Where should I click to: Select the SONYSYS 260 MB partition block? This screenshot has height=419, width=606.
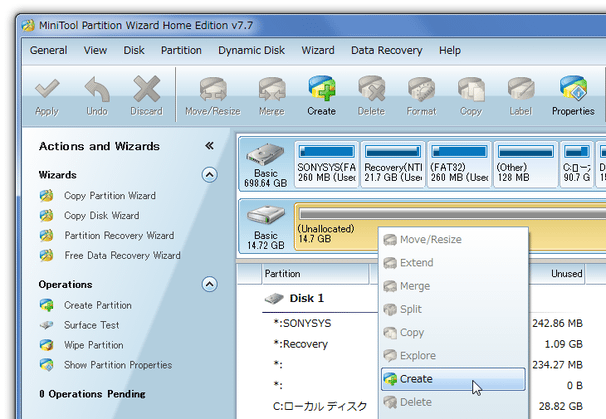click(327, 165)
